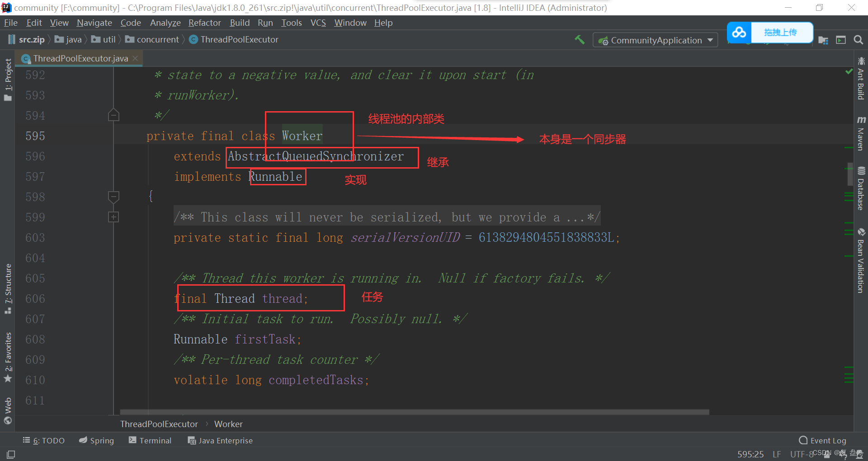Toggle tool window quick access icon
The image size is (868, 461).
[x=11, y=454]
